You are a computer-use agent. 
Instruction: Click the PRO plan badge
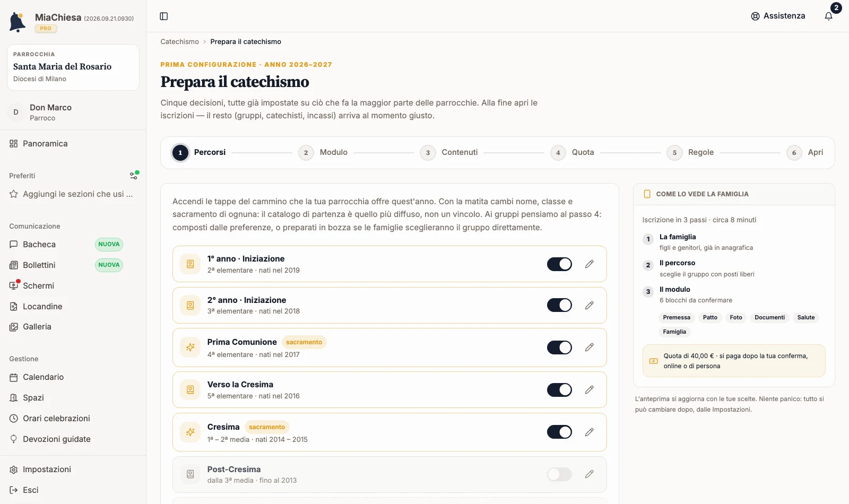point(46,29)
